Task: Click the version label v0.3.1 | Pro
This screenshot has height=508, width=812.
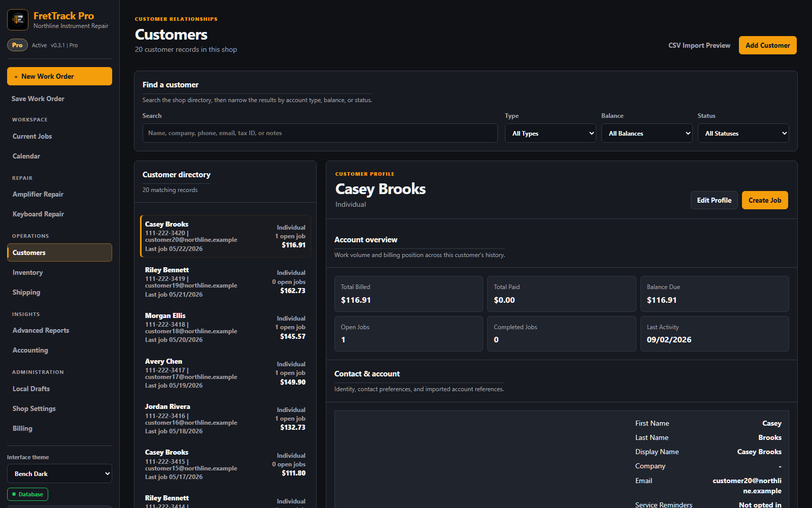Action: 64,45
